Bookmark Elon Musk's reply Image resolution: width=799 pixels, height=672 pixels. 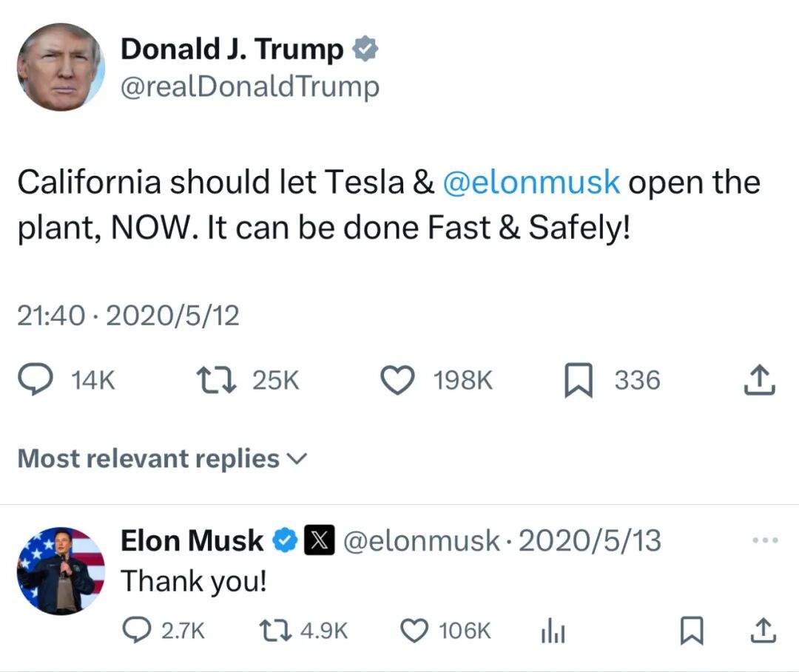coord(692,631)
